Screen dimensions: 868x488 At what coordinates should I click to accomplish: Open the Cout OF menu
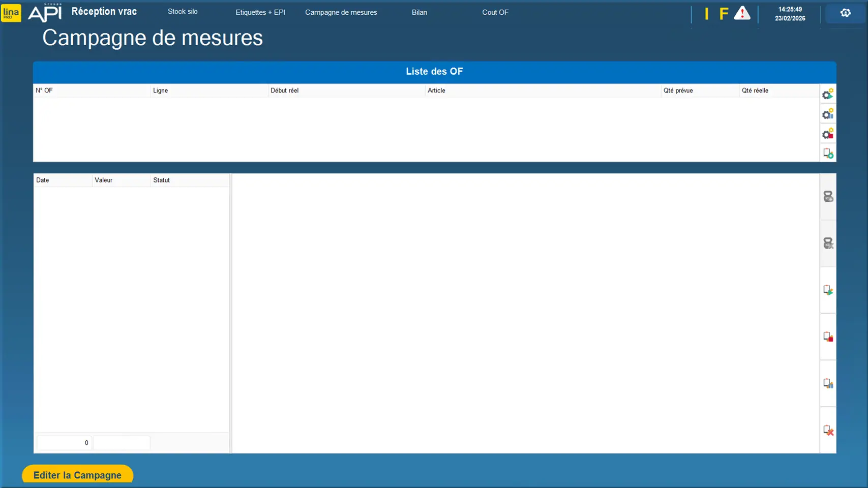point(495,12)
